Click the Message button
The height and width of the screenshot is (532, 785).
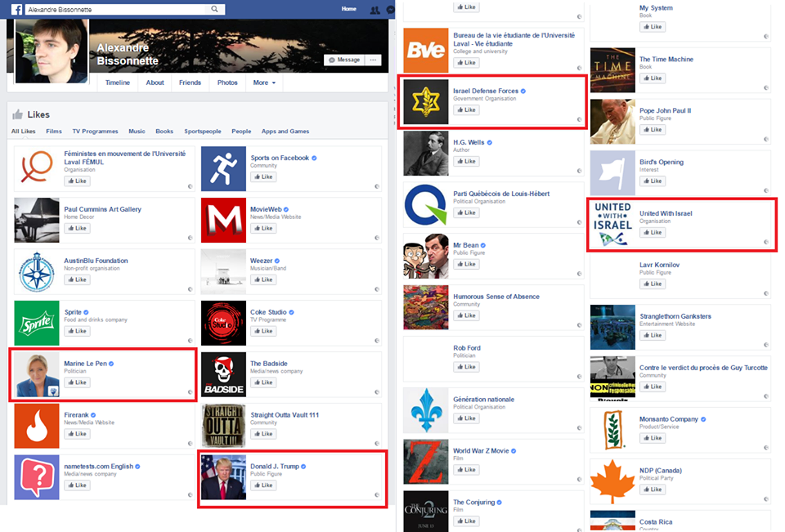(344, 60)
